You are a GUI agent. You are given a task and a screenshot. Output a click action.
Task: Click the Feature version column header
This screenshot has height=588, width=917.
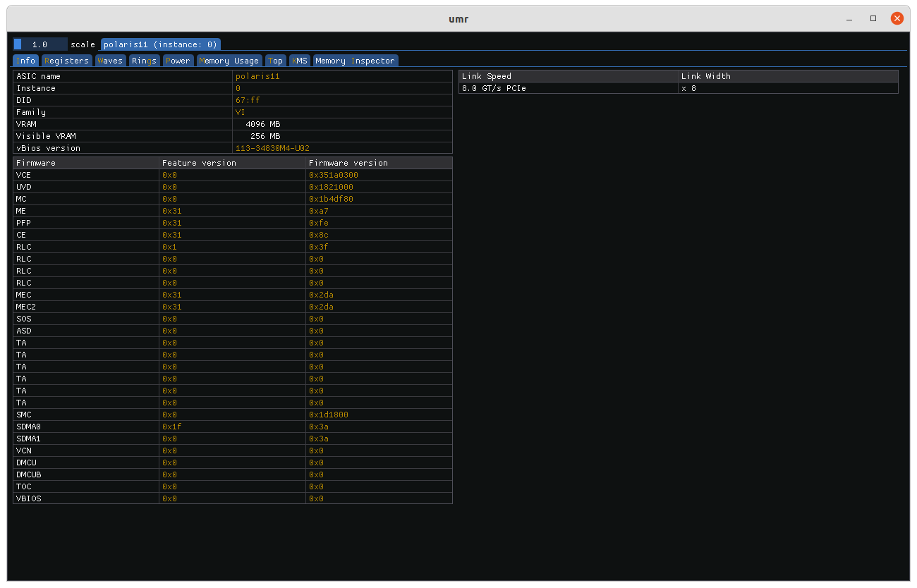tap(233, 163)
